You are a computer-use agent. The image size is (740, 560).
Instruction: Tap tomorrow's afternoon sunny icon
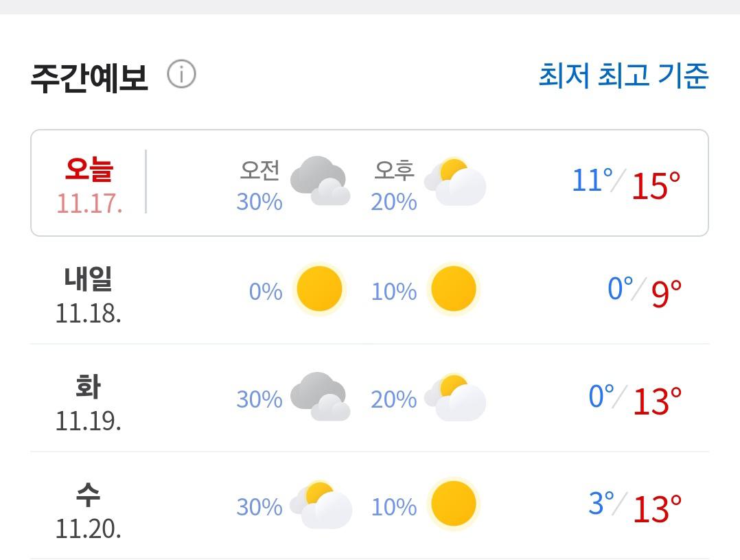coord(454,288)
